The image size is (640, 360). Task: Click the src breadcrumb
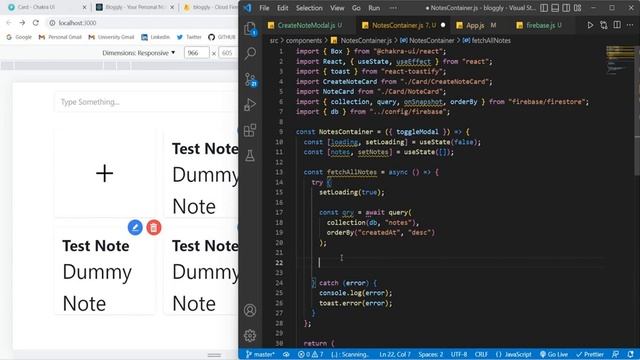point(274,40)
